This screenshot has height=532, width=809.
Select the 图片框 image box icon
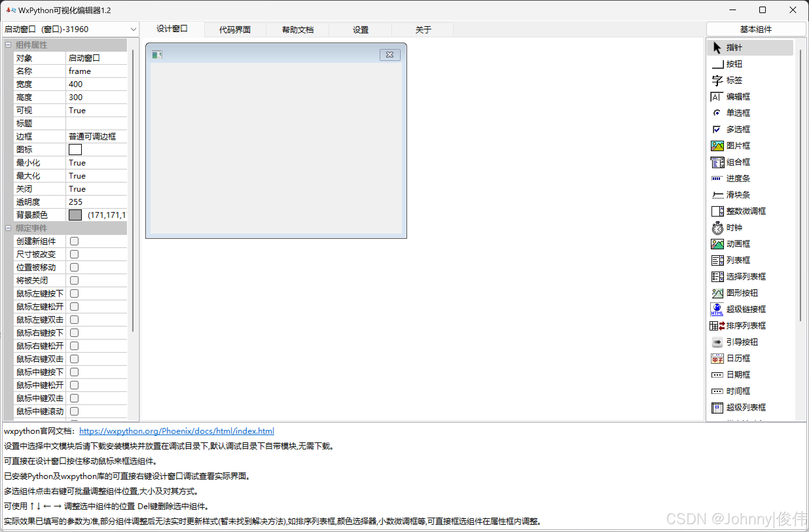click(717, 146)
